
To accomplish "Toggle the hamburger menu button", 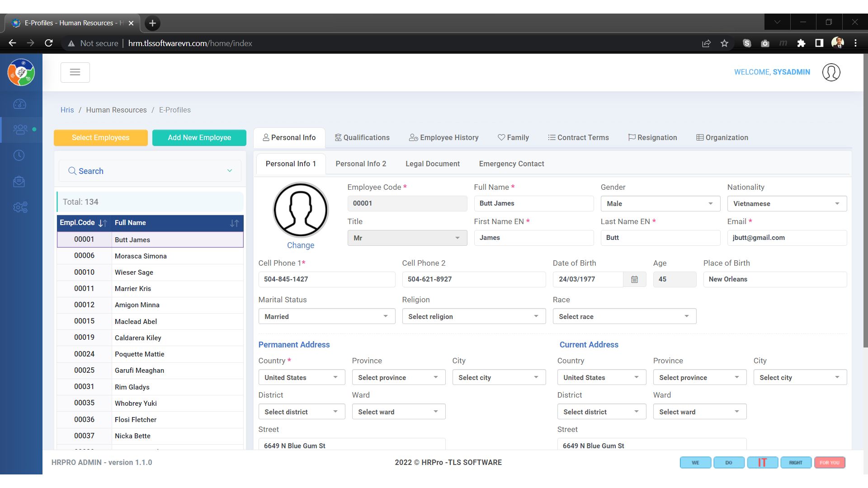I will coord(75,72).
